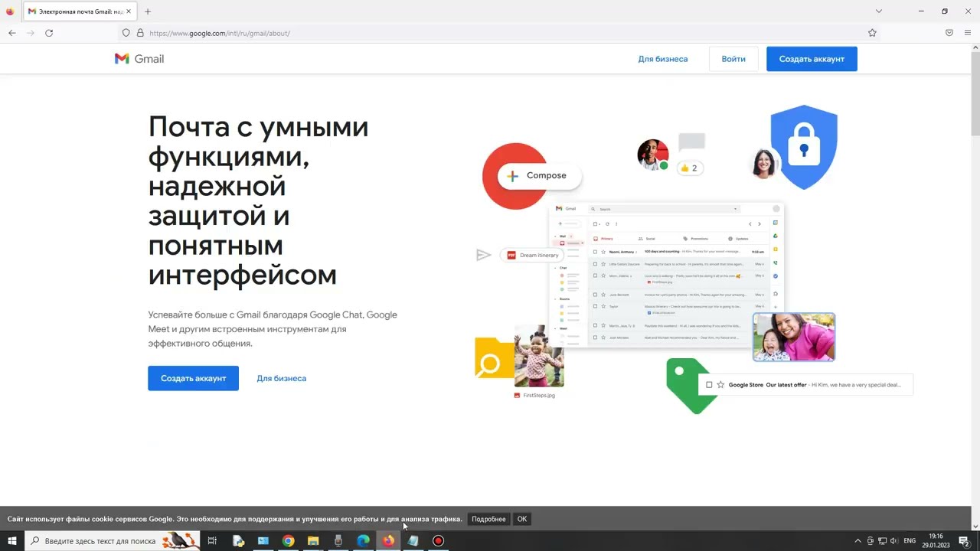Image resolution: width=980 pixels, height=551 pixels.
Task: Click the Windows search box
Action: tap(112, 541)
